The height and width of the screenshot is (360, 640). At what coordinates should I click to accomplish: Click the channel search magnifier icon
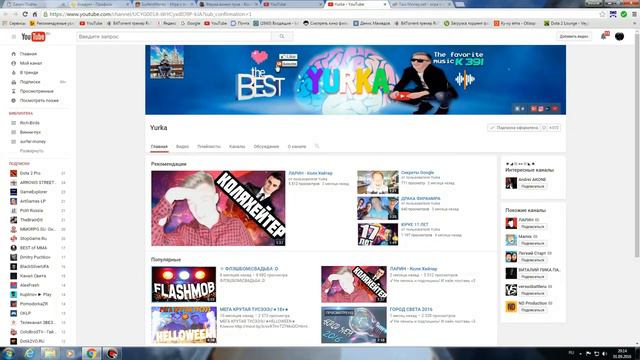point(317,146)
